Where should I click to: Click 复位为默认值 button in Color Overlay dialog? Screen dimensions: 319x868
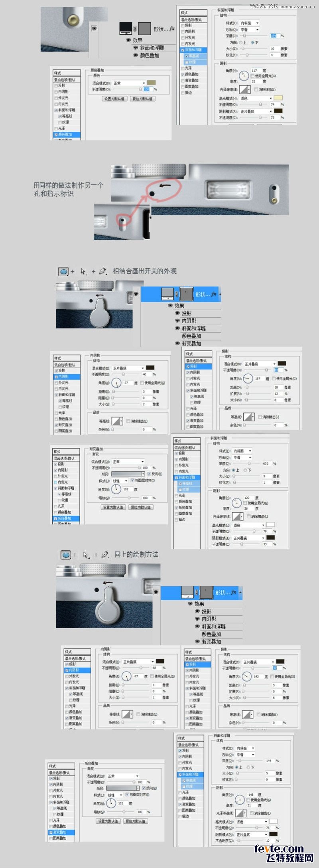143,99
